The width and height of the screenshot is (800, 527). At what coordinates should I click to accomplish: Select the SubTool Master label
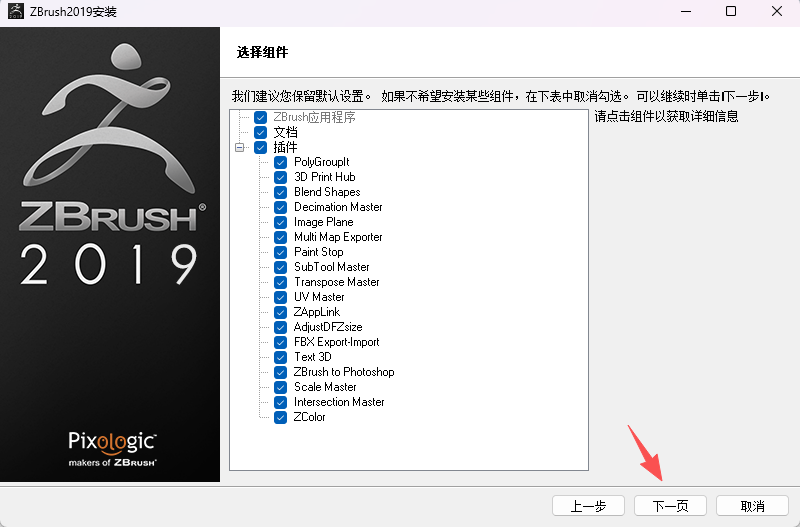332,267
